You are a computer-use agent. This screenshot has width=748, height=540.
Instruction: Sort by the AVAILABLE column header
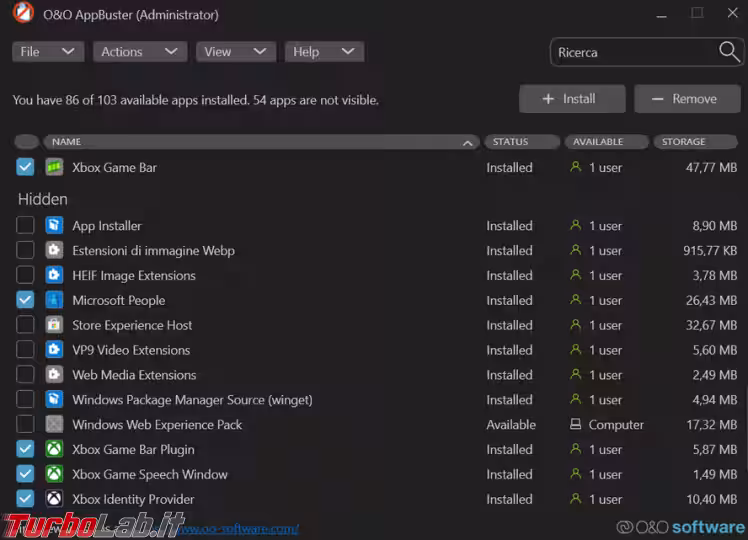click(x=607, y=142)
